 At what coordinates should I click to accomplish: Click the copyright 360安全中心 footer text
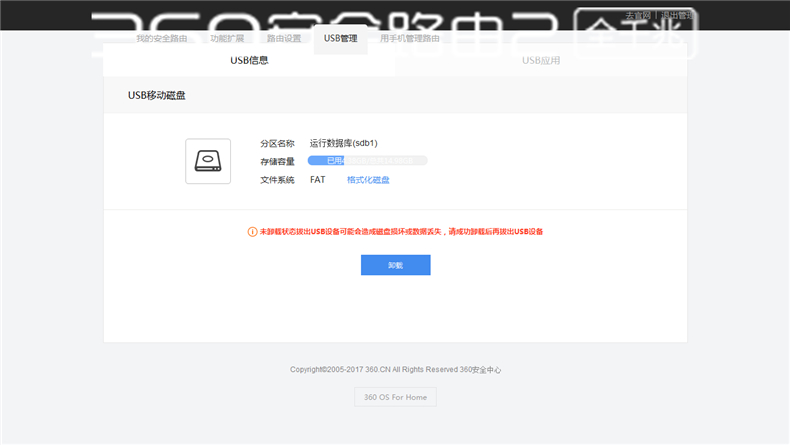click(x=395, y=369)
